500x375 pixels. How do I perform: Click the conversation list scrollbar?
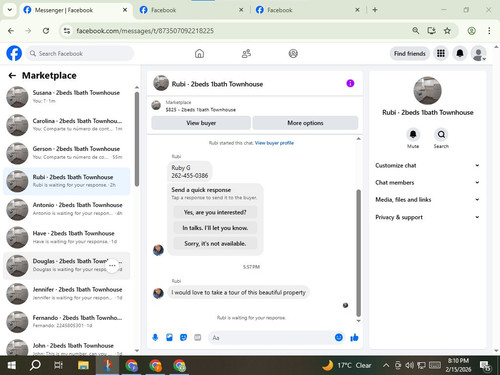(x=137, y=139)
